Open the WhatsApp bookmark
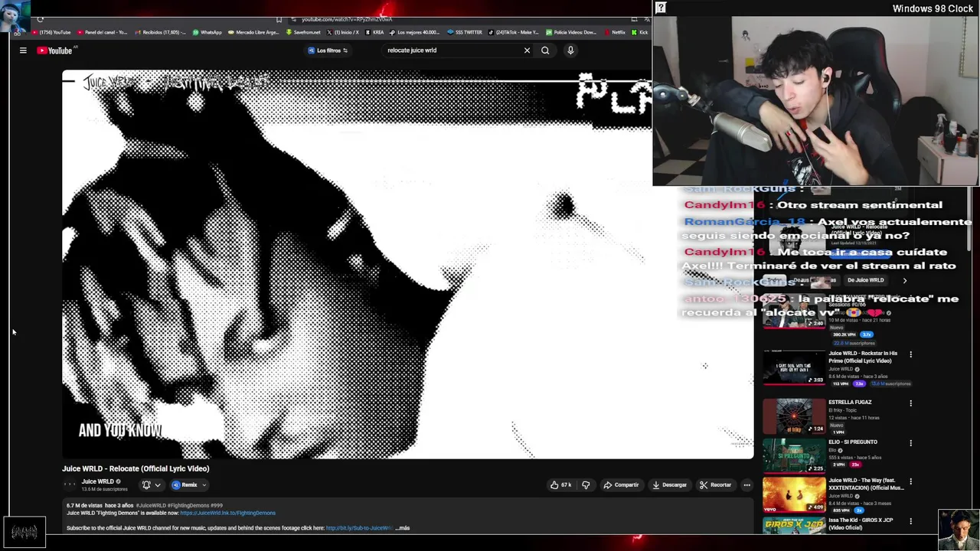Viewport: 980px width, 551px height. point(207,32)
